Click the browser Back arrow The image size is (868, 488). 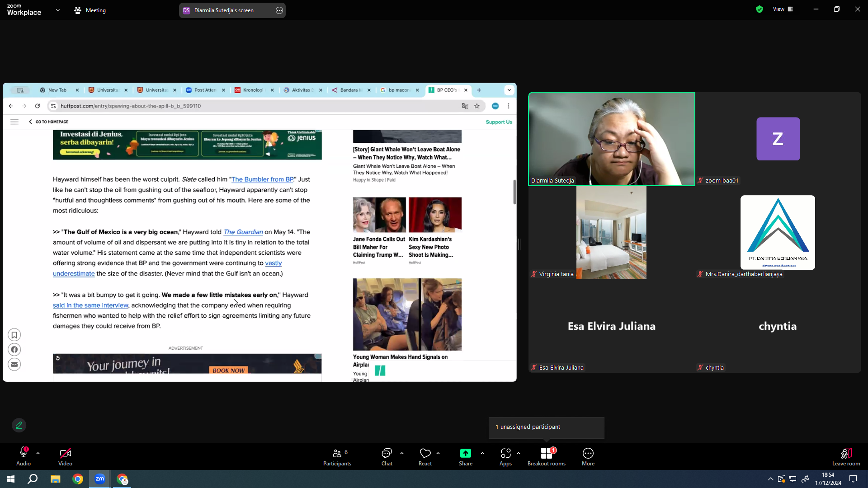[11, 106]
